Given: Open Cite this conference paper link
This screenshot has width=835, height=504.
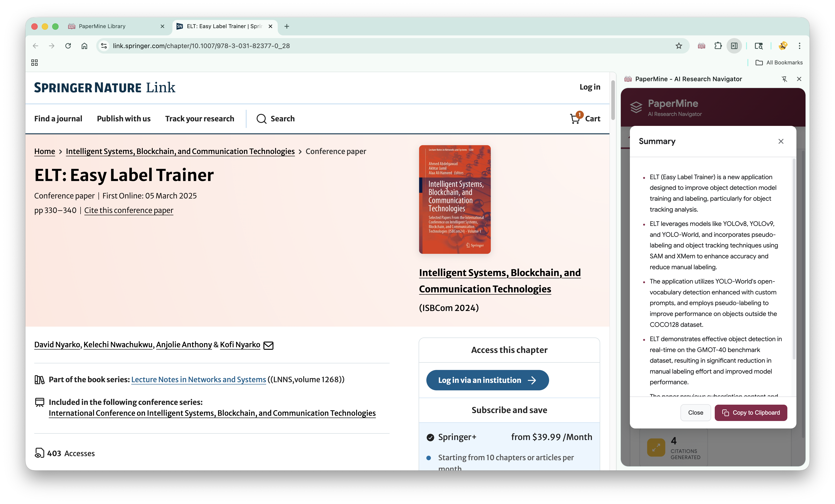Looking at the screenshot, I should coord(129,210).
